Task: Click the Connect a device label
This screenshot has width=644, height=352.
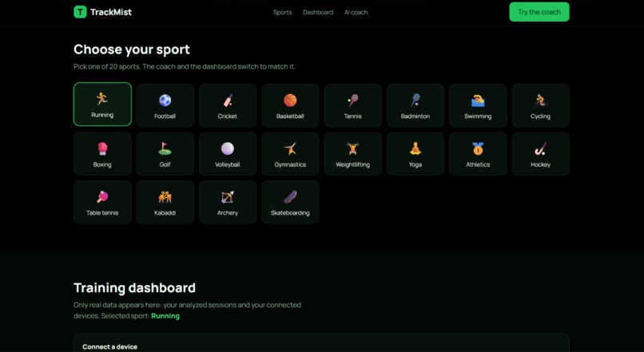Action: (x=110, y=346)
